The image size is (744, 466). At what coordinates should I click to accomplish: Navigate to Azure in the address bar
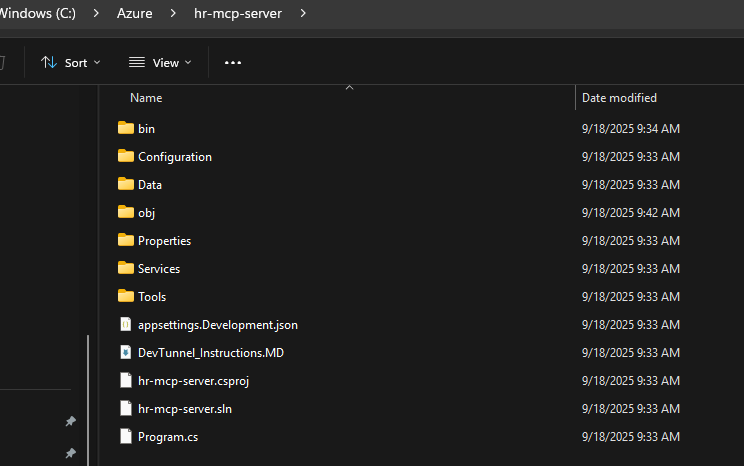(x=134, y=13)
